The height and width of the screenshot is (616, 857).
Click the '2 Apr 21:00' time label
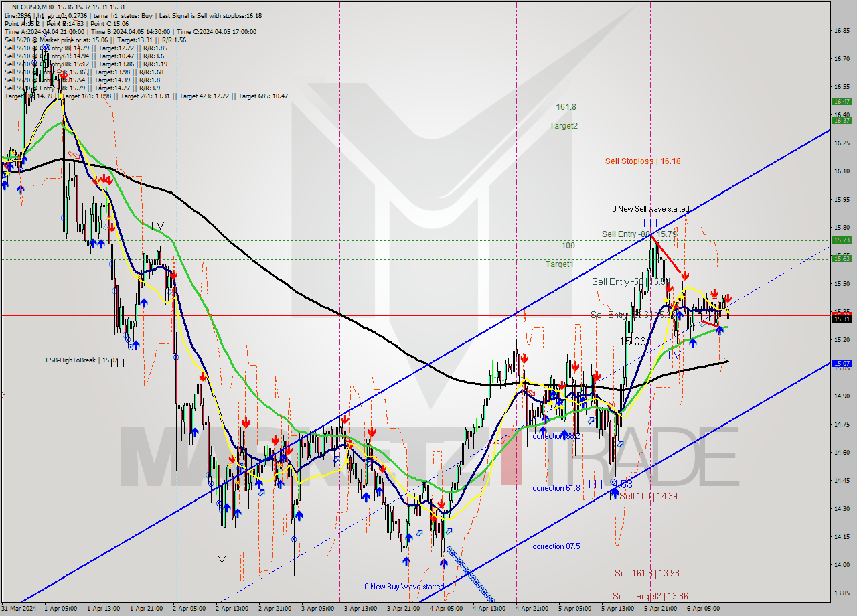tap(275, 609)
